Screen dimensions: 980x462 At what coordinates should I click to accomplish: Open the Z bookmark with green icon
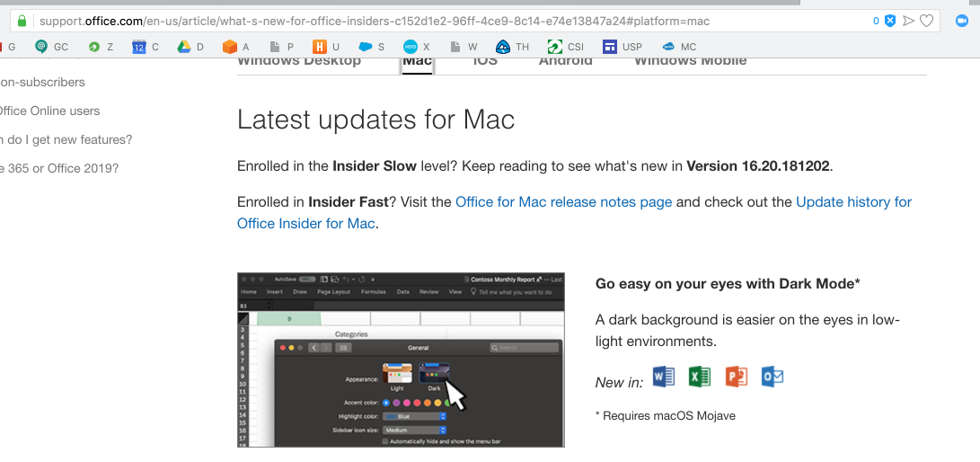[x=101, y=47]
